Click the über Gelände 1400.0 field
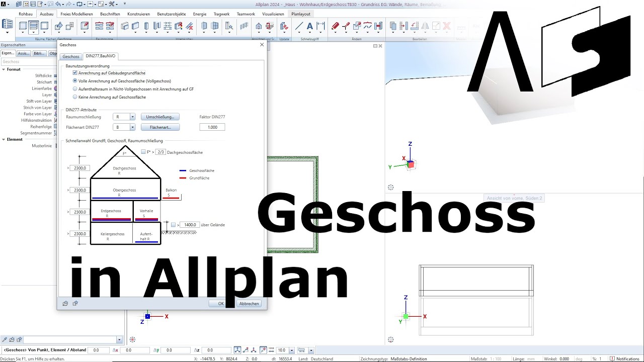Screen dimensions: 644x362 coord(190,225)
